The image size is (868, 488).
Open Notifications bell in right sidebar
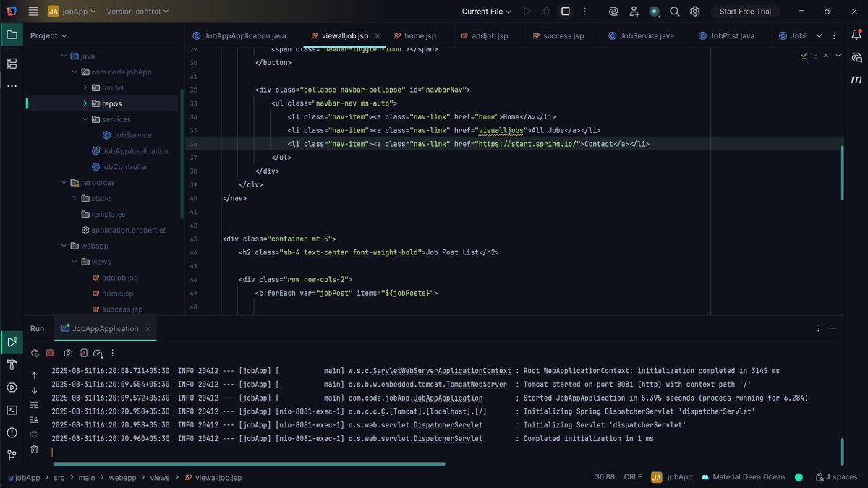coord(856,35)
